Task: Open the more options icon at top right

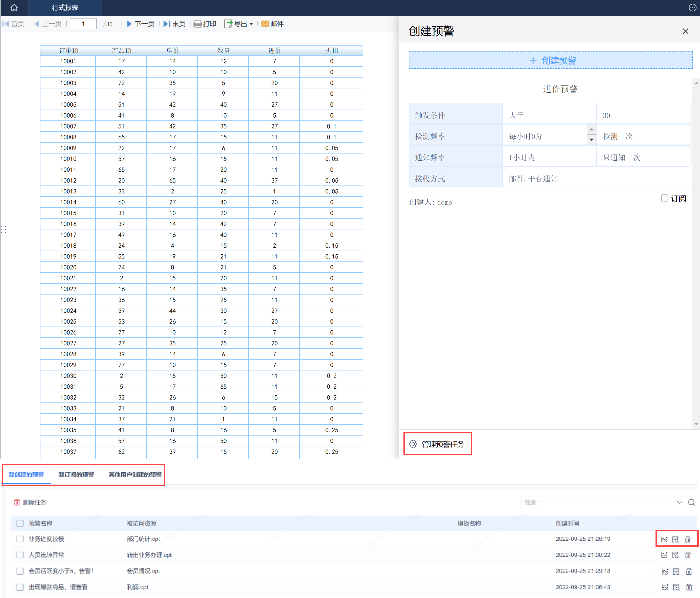Action: 692,7
